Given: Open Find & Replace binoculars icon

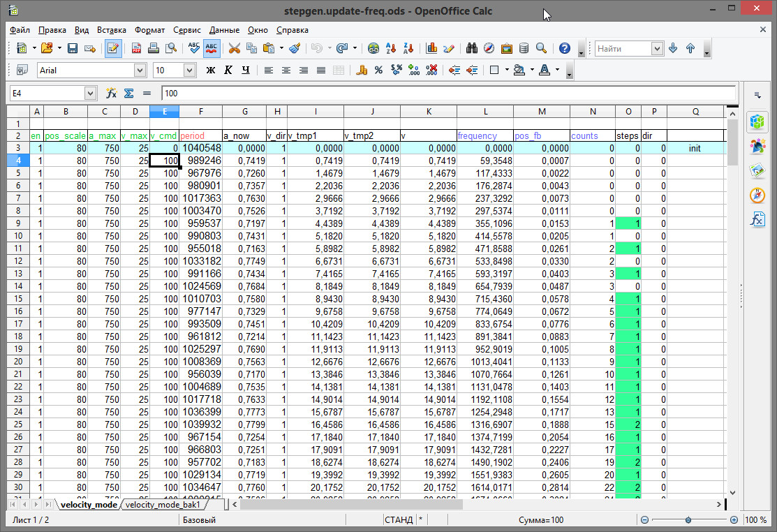Looking at the screenshot, I should click(x=471, y=48).
